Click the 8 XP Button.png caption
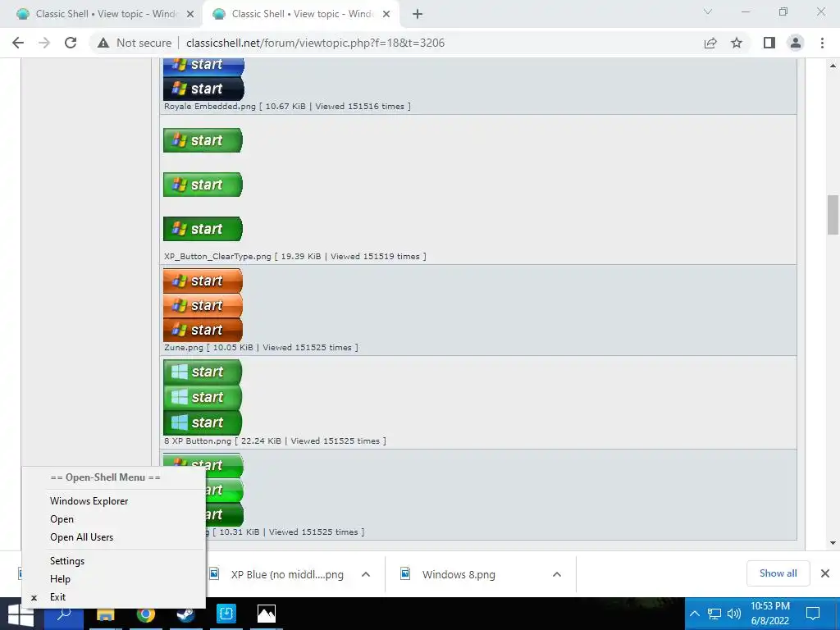This screenshot has width=840, height=630. click(x=275, y=441)
